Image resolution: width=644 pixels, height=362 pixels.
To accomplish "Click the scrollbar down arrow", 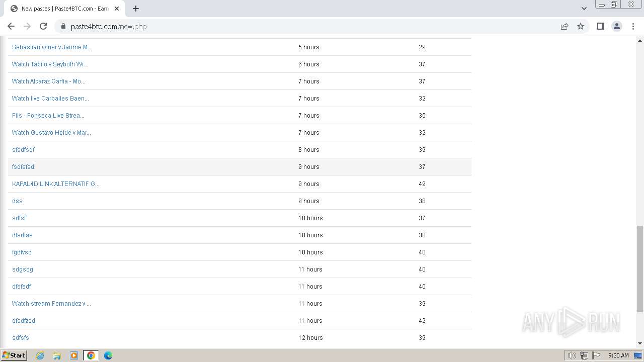I will pyautogui.click(x=640, y=343).
